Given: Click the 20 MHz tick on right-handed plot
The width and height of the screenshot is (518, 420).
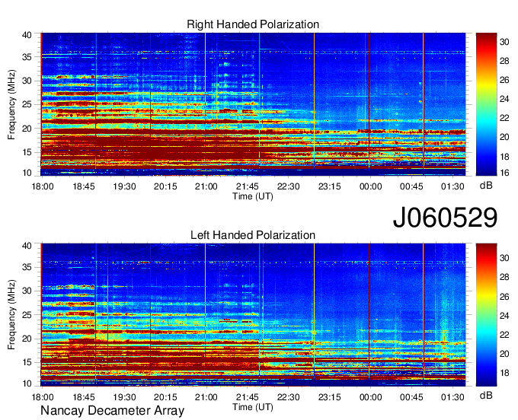Looking at the screenshot, I should pos(27,129).
